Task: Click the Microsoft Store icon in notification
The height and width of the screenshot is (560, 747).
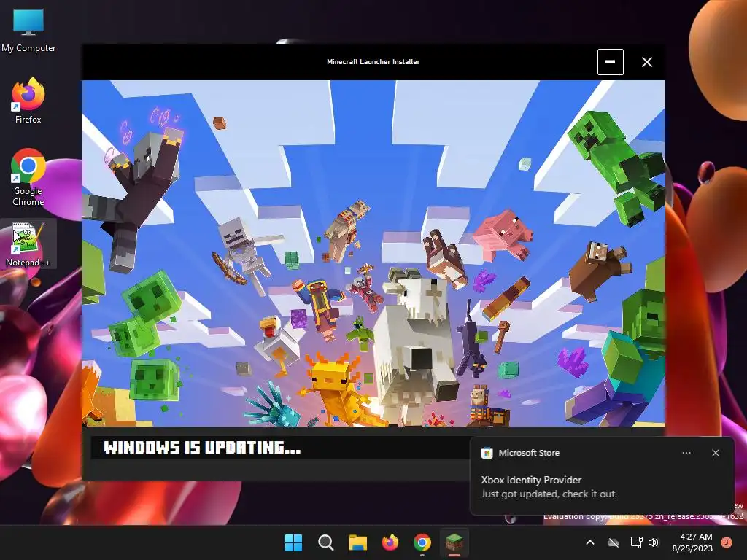Action: 487,453
